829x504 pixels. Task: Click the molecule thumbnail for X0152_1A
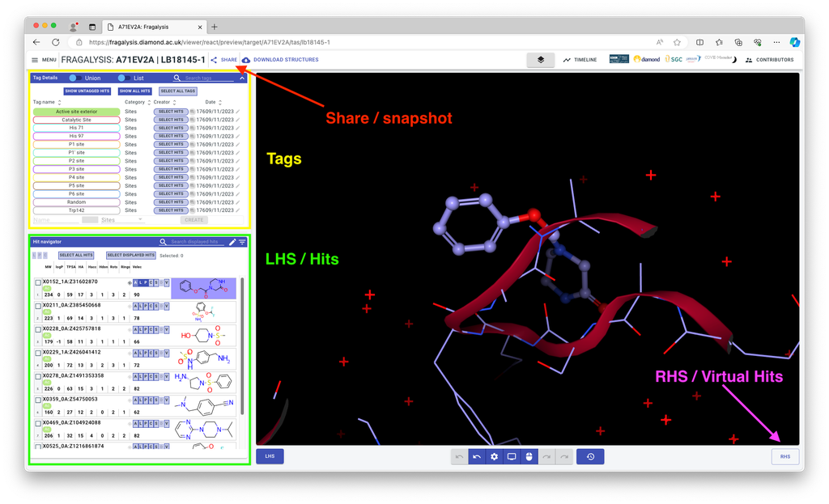203,289
